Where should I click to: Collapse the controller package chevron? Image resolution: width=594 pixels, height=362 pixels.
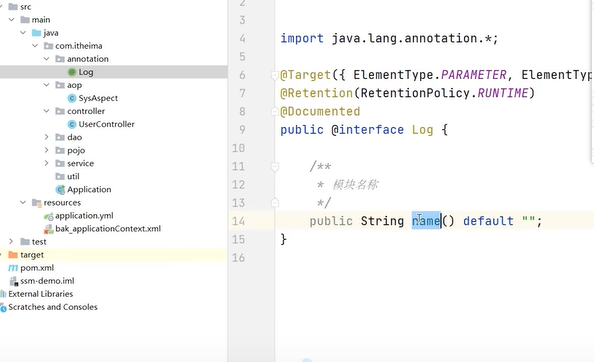point(46,111)
